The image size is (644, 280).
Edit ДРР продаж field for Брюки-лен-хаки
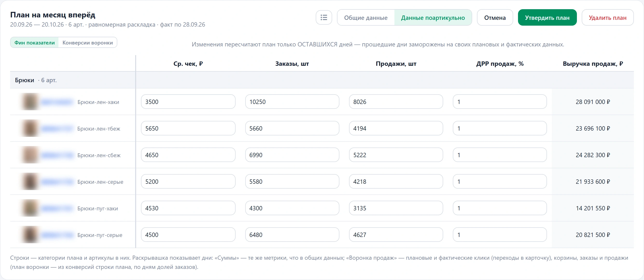coord(499,102)
